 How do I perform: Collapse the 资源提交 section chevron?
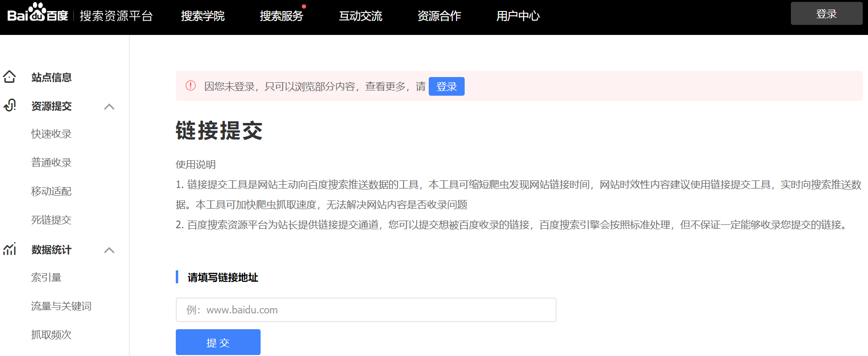click(x=109, y=106)
